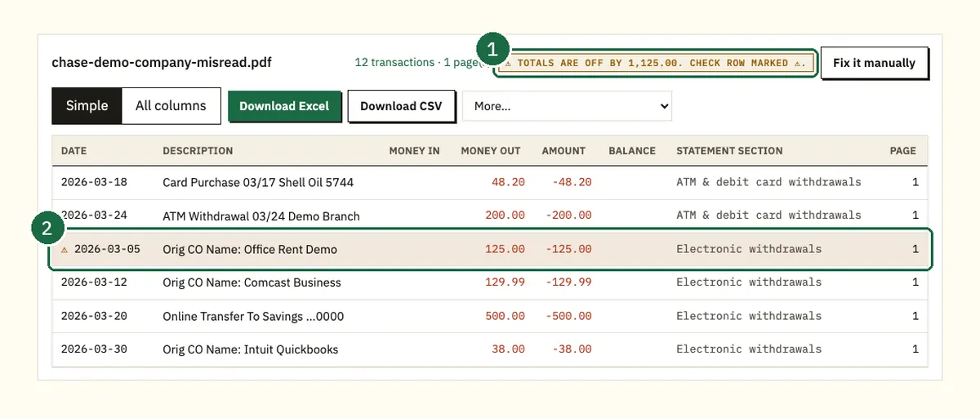Click the 200.00 money out value
The image size is (980, 418).
click(505, 216)
